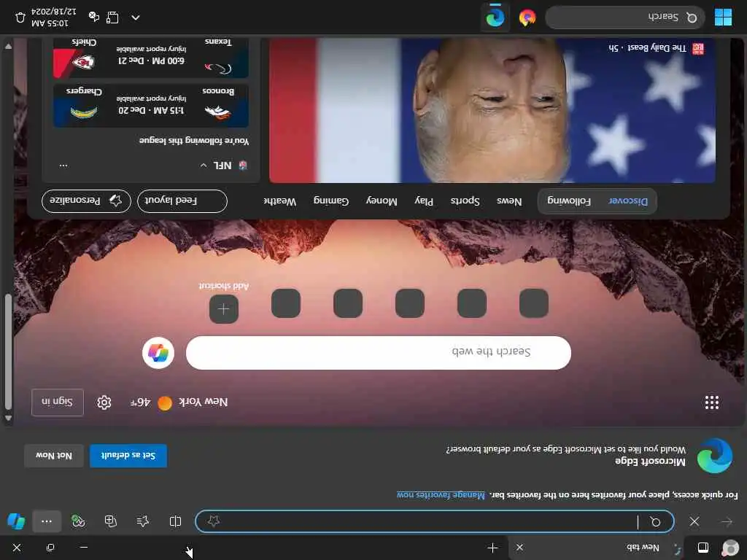The width and height of the screenshot is (747, 560).
Task: Open the Edge profile avatar
Action: pos(730,548)
